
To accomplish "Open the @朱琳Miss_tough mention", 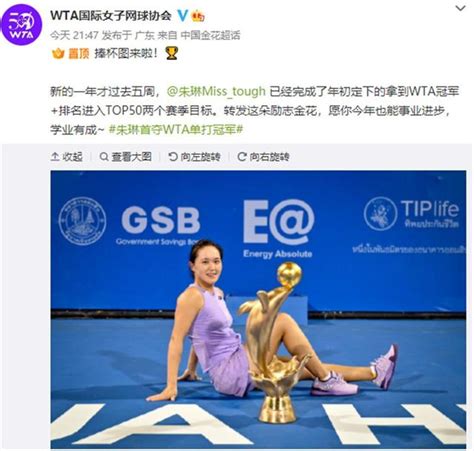I will 216,91.
